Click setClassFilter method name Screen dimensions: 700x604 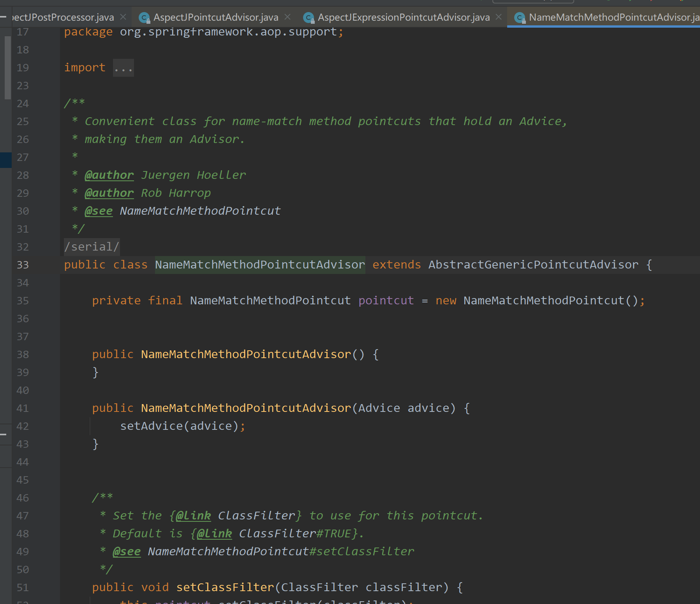(x=226, y=588)
